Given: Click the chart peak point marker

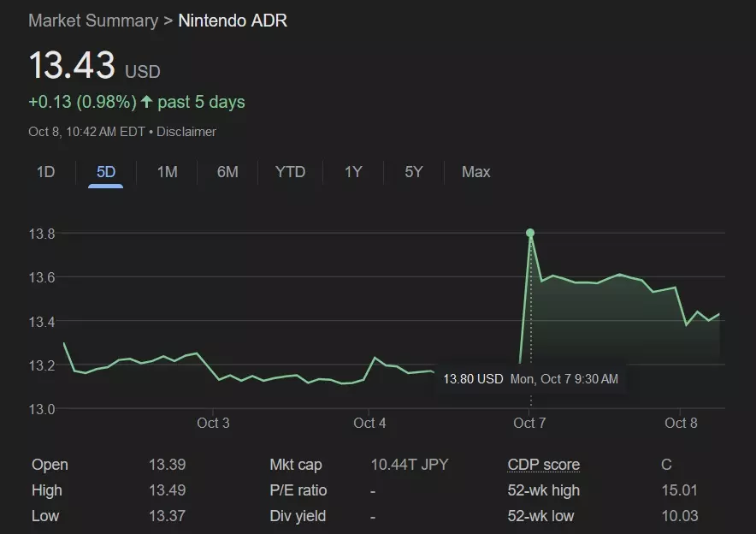Looking at the screenshot, I should [x=530, y=233].
